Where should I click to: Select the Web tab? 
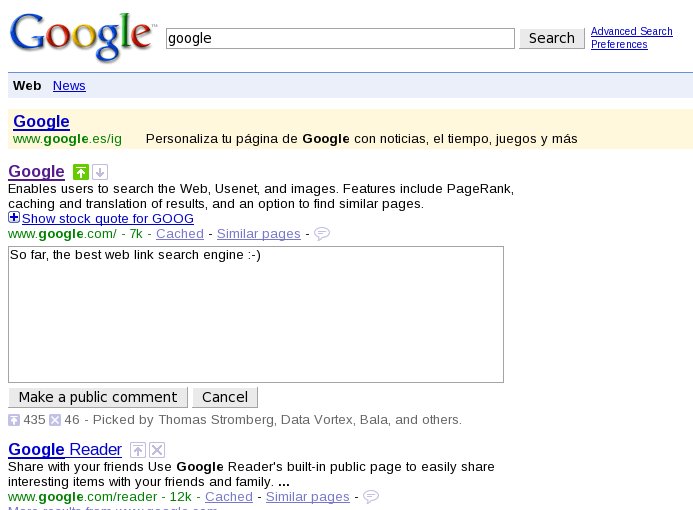27,86
